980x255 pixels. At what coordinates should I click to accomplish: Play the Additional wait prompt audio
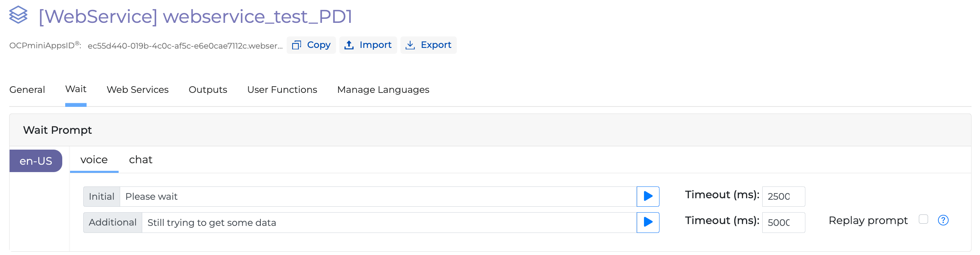(x=648, y=222)
